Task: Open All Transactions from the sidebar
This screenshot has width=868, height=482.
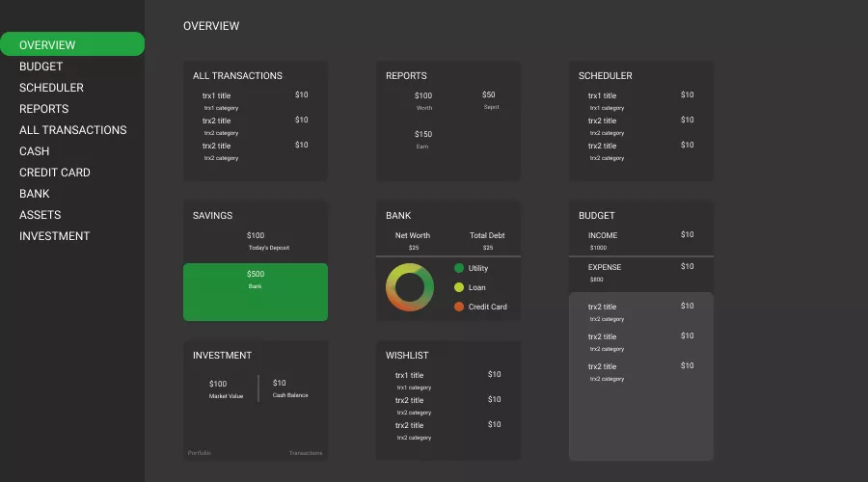Action: coord(72,130)
